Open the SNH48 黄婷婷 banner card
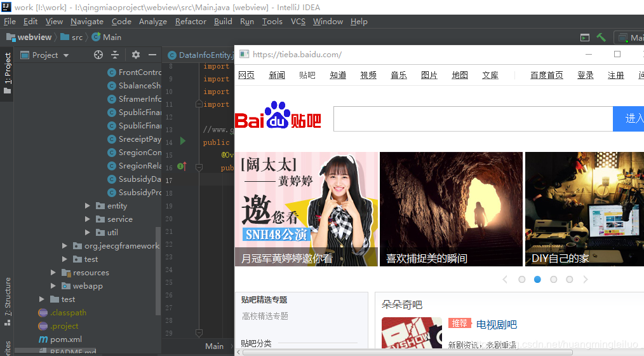The image size is (644, 356). 306,209
